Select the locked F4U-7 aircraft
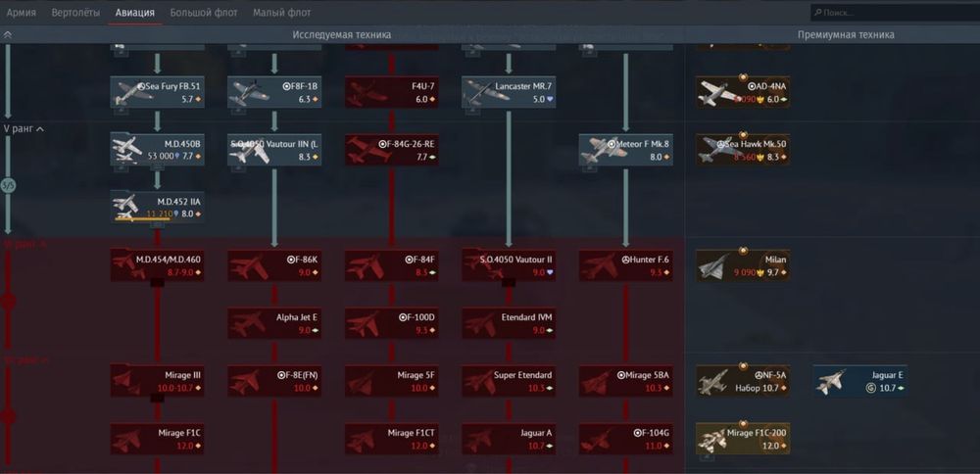Viewport: 980px width, 474px height. 392,92
